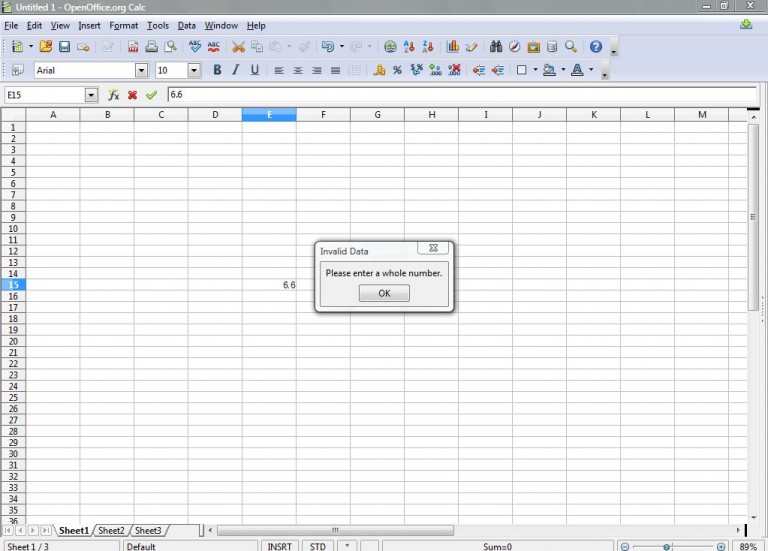Open the Chart insert tool

(453, 47)
